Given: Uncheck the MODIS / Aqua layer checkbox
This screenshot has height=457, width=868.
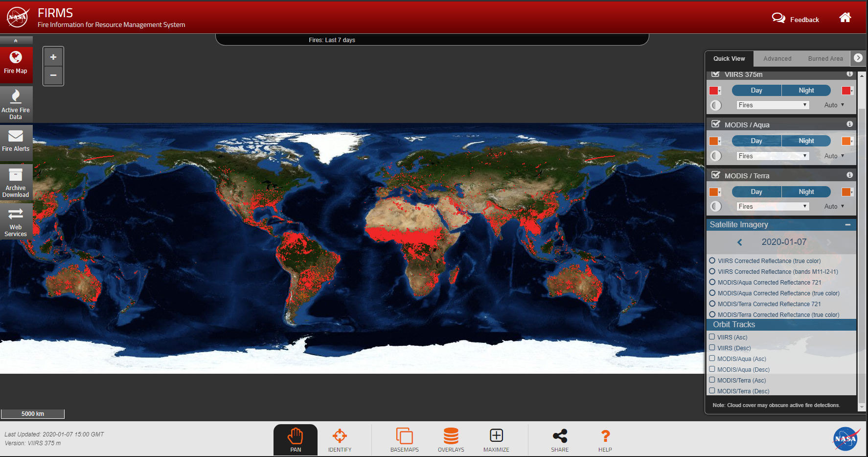Looking at the screenshot, I should (x=716, y=124).
